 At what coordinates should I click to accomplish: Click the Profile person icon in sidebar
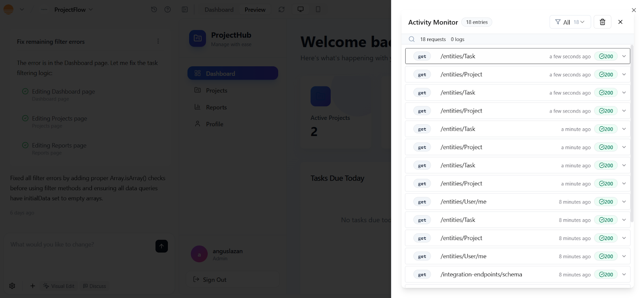click(x=198, y=124)
